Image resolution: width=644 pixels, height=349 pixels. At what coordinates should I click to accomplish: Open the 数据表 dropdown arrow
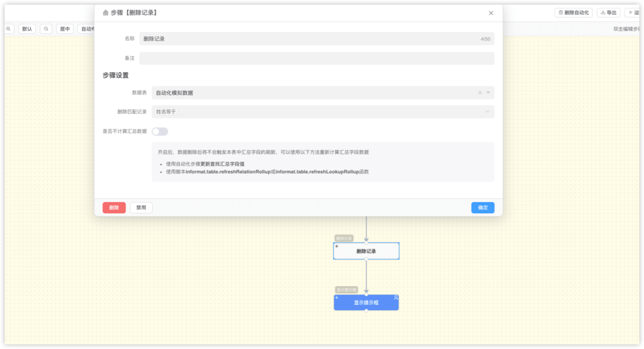point(488,92)
